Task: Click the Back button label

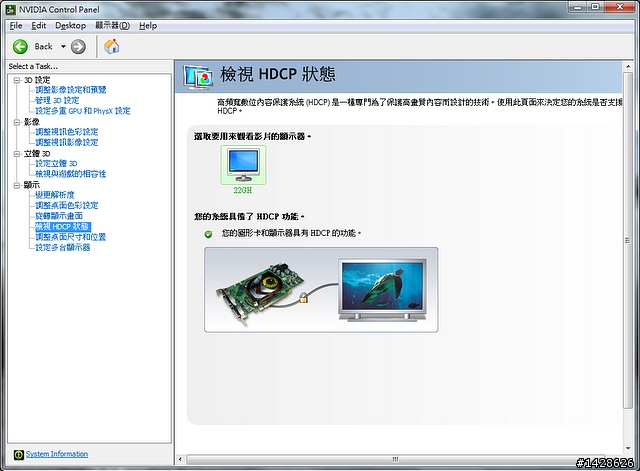Action: [x=43, y=47]
